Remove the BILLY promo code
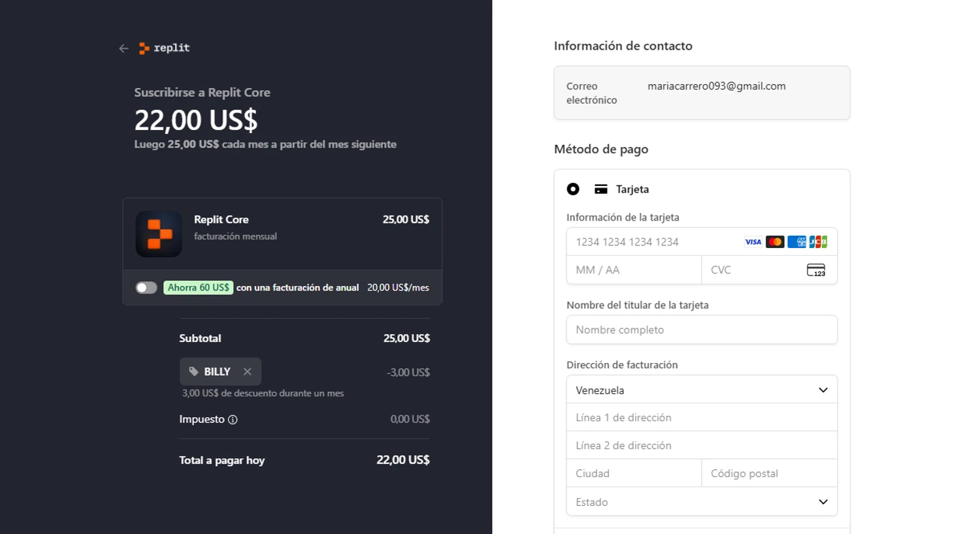The height and width of the screenshot is (534, 980). pyautogui.click(x=248, y=371)
